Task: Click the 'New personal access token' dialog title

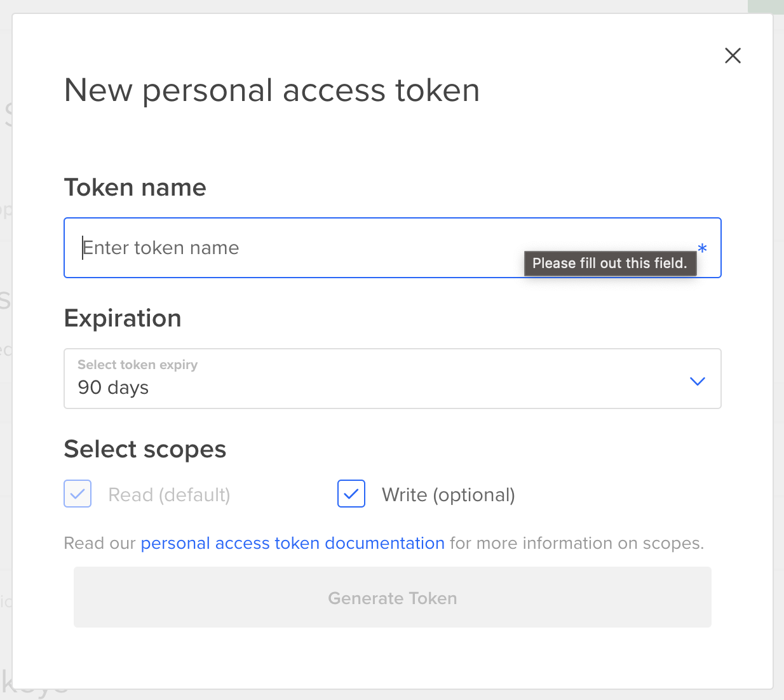Action: click(x=271, y=90)
